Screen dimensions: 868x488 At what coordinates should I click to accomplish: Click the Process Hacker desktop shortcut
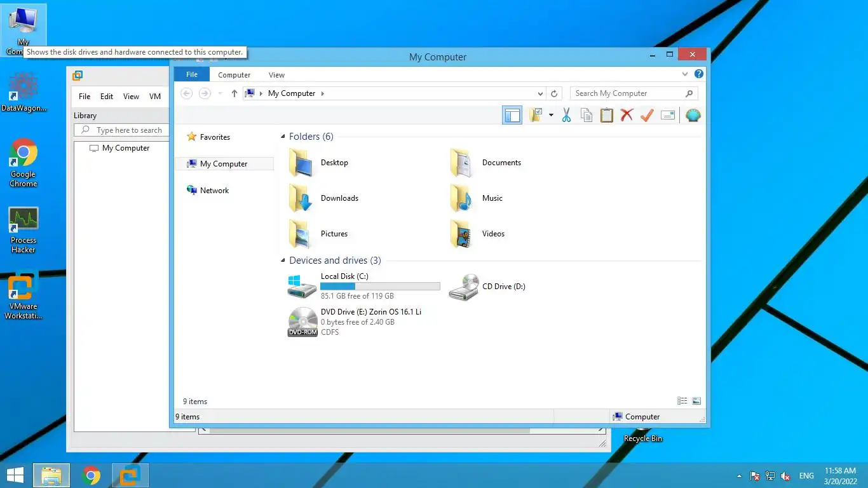(x=24, y=230)
